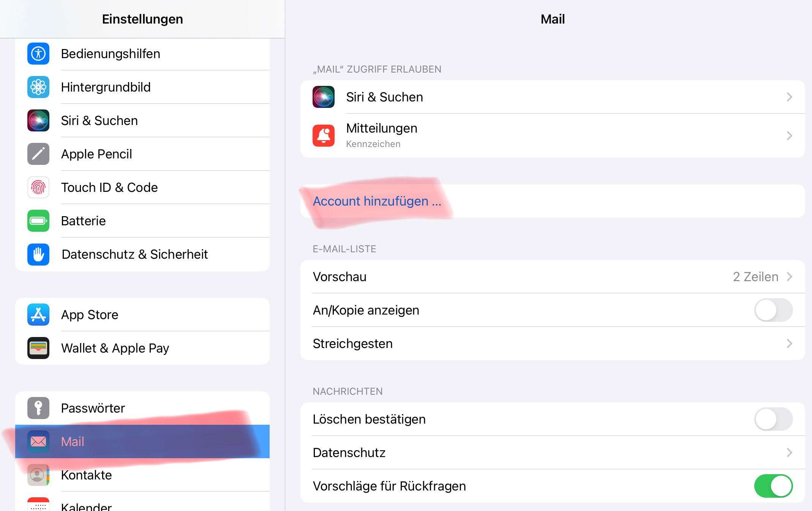Tap the Touch ID fingerprint icon
This screenshot has height=511, width=812.
click(x=38, y=187)
